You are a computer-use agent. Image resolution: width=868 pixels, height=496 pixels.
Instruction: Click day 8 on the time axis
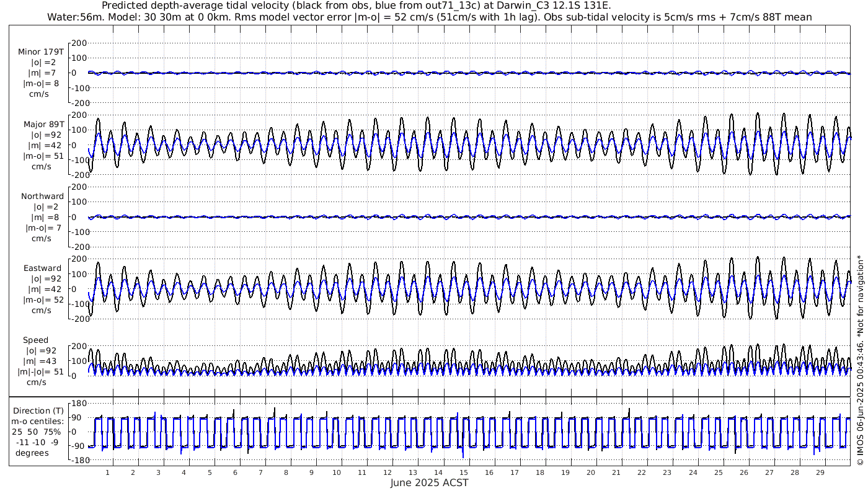click(286, 472)
